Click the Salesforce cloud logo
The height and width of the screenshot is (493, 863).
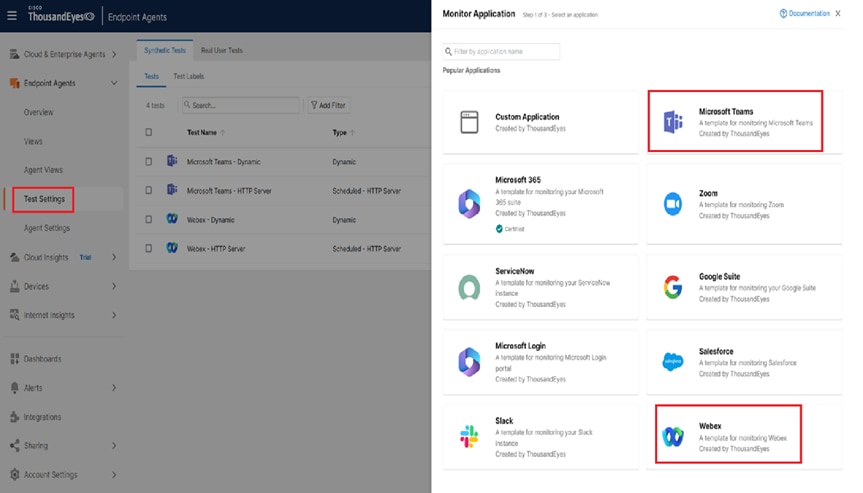pyautogui.click(x=673, y=361)
